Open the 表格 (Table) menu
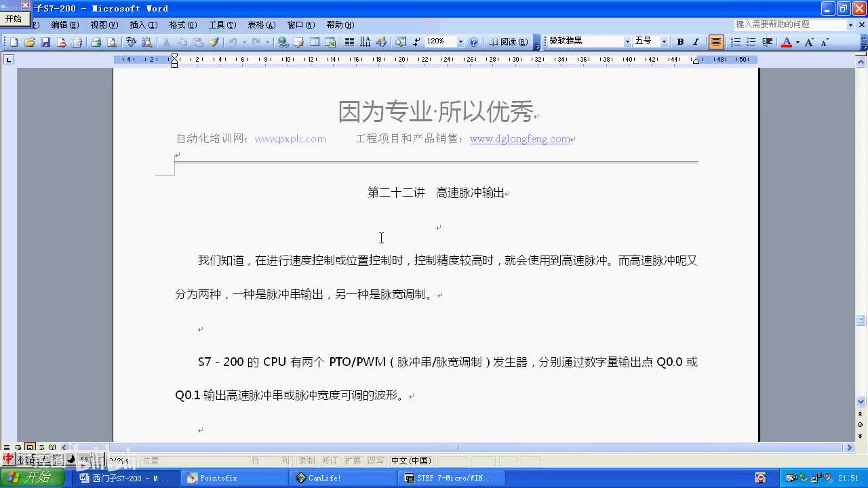868x488 pixels. click(262, 25)
